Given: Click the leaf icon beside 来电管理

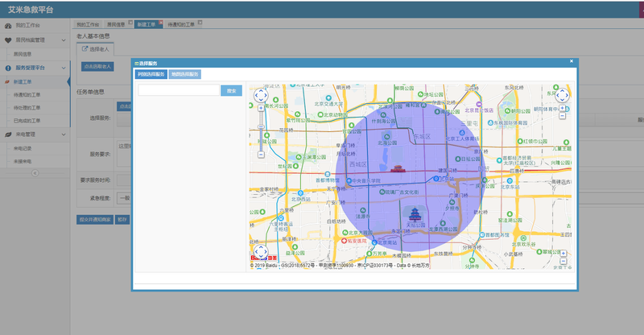Looking at the screenshot, I should 8,134.
